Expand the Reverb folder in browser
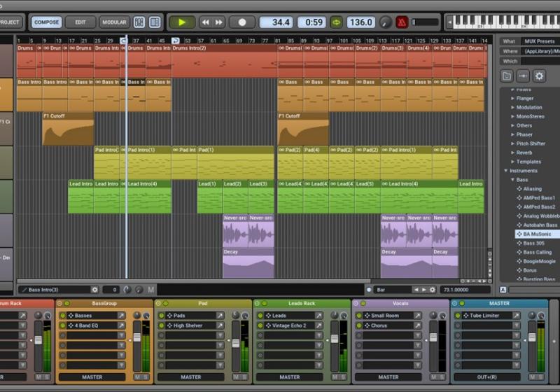The image size is (560, 392). [x=512, y=153]
